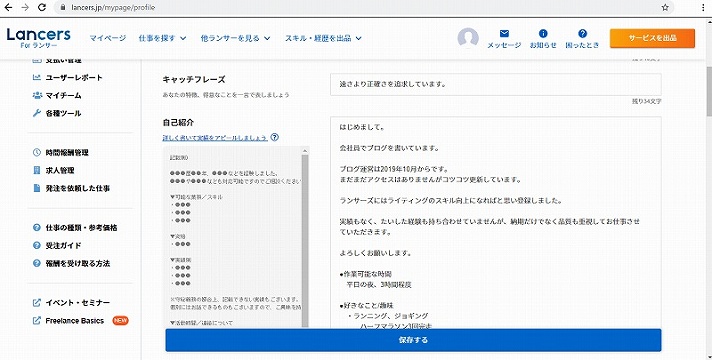
Task: Expand the 仕事を探す dropdown
Action: pyautogui.click(x=162, y=38)
